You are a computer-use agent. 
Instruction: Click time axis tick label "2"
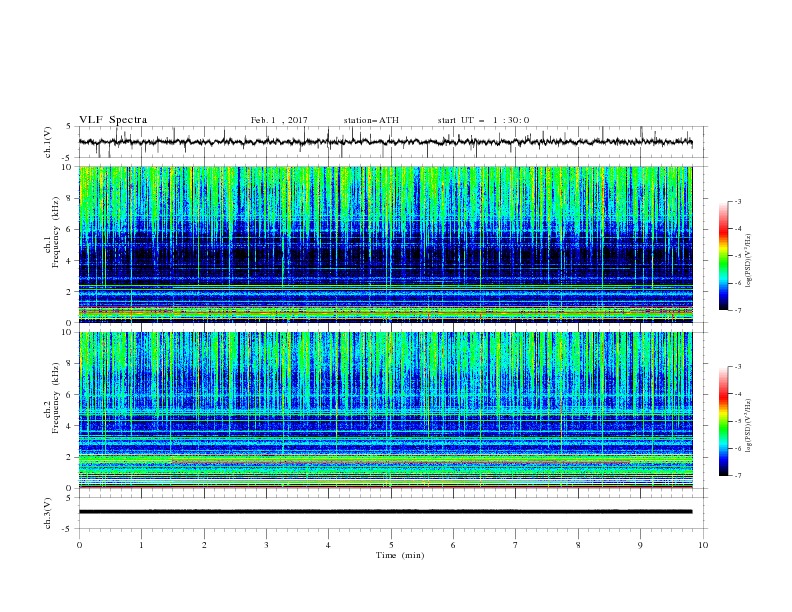pos(204,545)
